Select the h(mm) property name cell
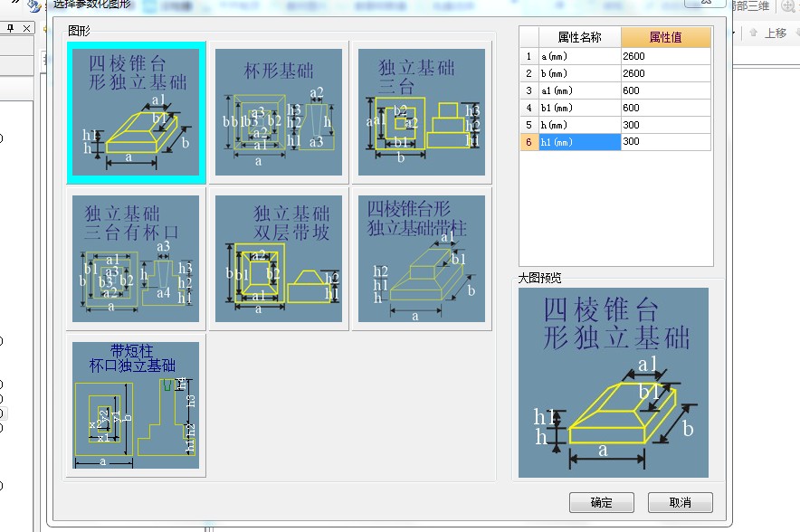 point(579,125)
